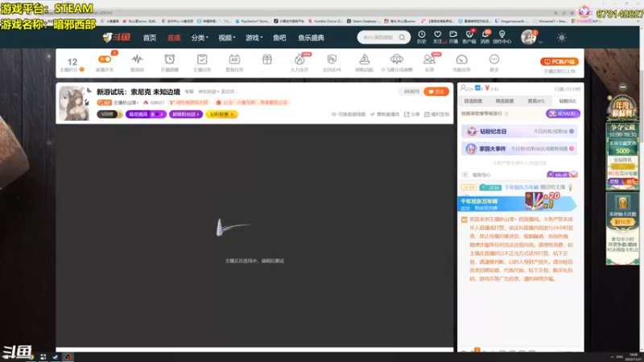The image size is (644, 362).
Task: Collapse the right side widget minus button
Action: [622, 87]
